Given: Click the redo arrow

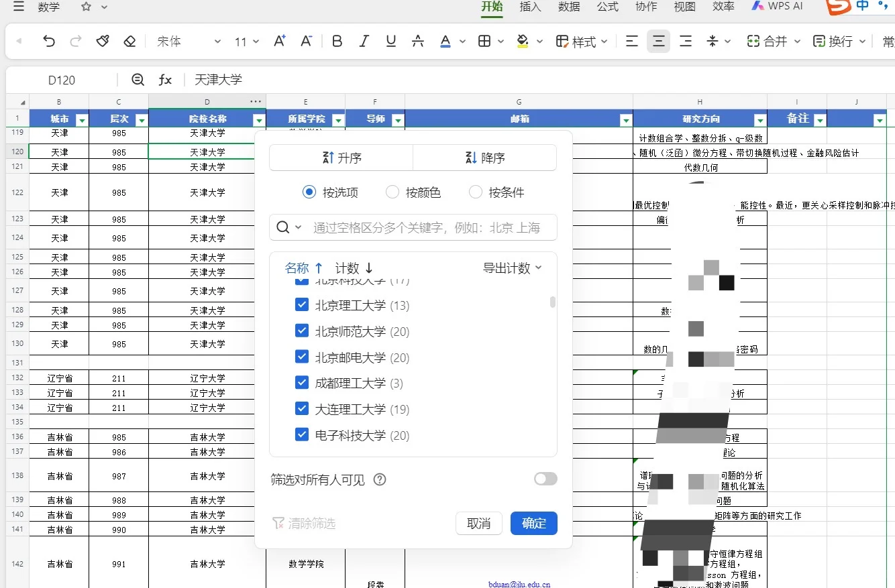Looking at the screenshot, I should coord(76,42).
